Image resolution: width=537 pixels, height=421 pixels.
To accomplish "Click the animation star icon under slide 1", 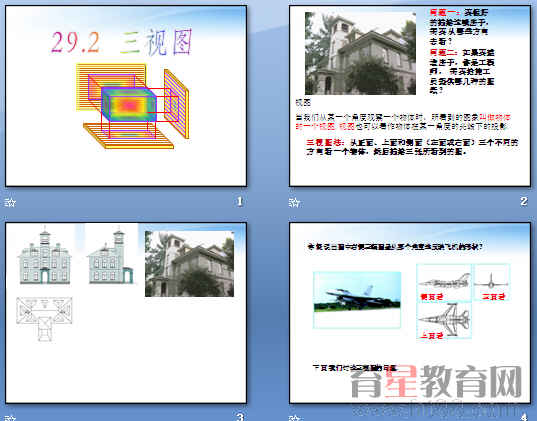I will click(x=10, y=202).
